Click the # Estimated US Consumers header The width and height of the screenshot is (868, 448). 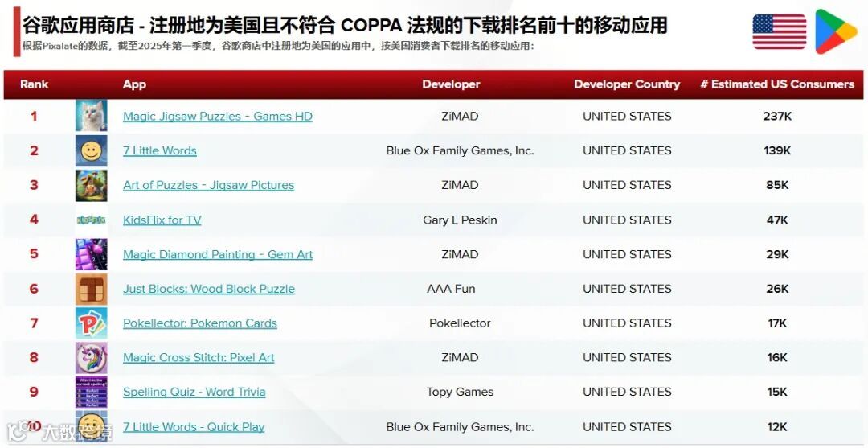[777, 84]
